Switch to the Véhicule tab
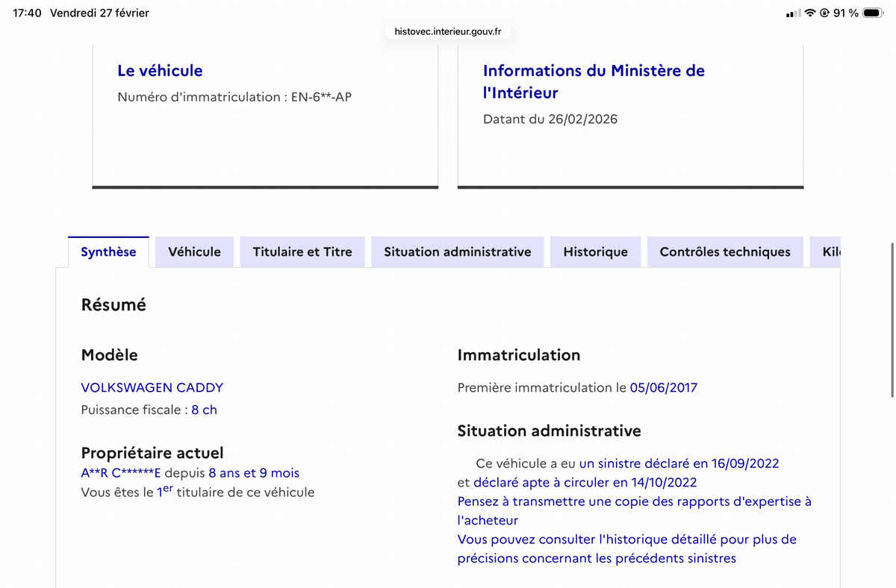 (194, 252)
